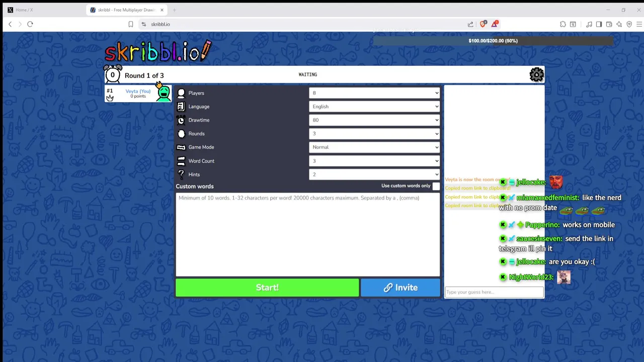Open the Leo AI sparkle icon
Image resolution: width=644 pixels, height=362 pixels.
619,24
